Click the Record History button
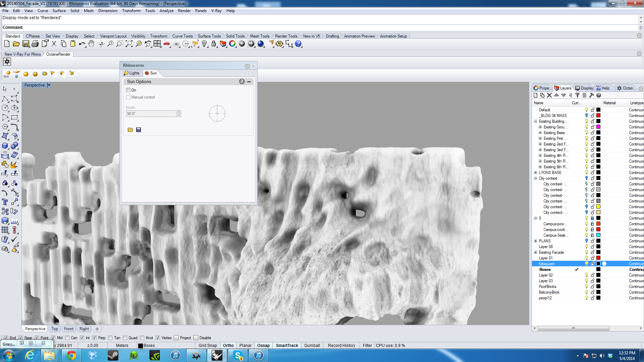The image size is (644, 362). 341,346
